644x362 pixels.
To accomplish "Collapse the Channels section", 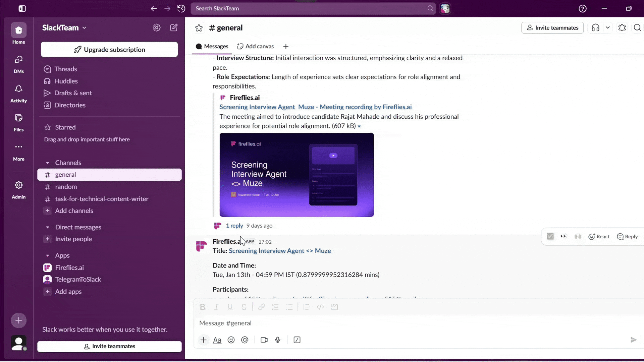I will pos(48,163).
